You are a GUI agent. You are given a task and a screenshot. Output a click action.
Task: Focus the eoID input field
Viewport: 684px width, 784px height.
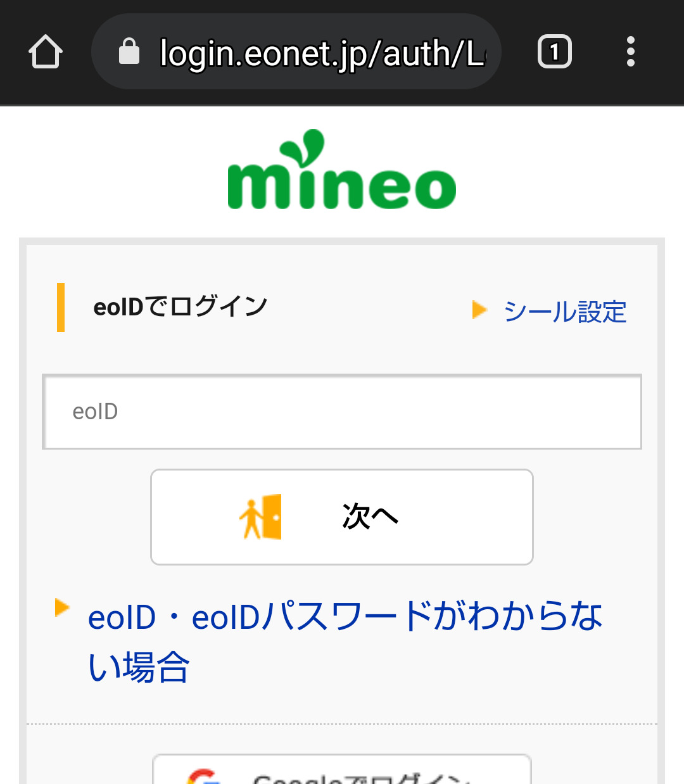click(x=342, y=412)
